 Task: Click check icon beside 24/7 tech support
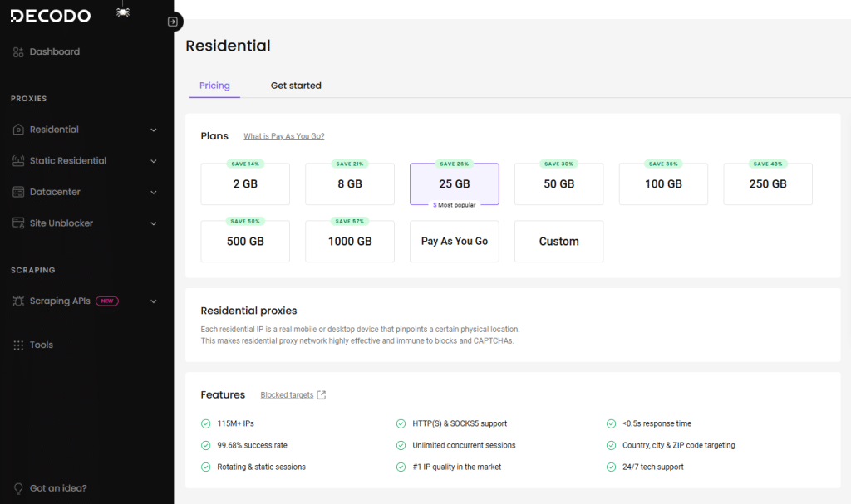tap(611, 467)
